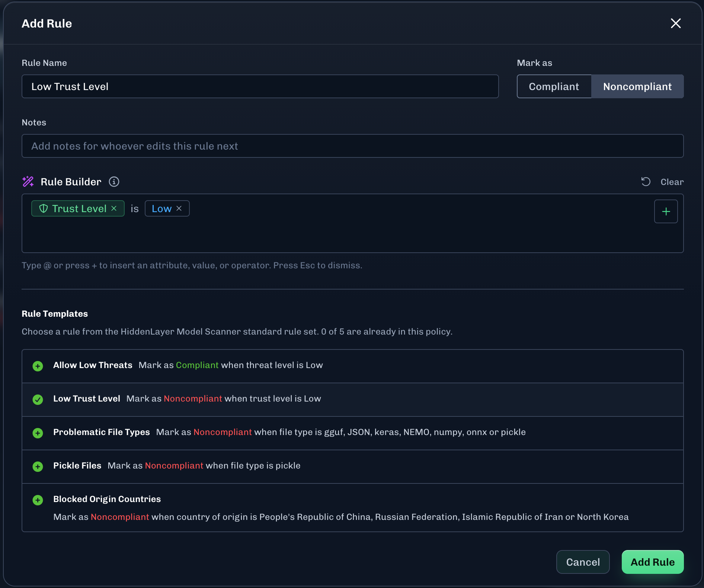Click the Rule Builder heading text
Image resolution: width=704 pixels, height=588 pixels.
(71, 182)
